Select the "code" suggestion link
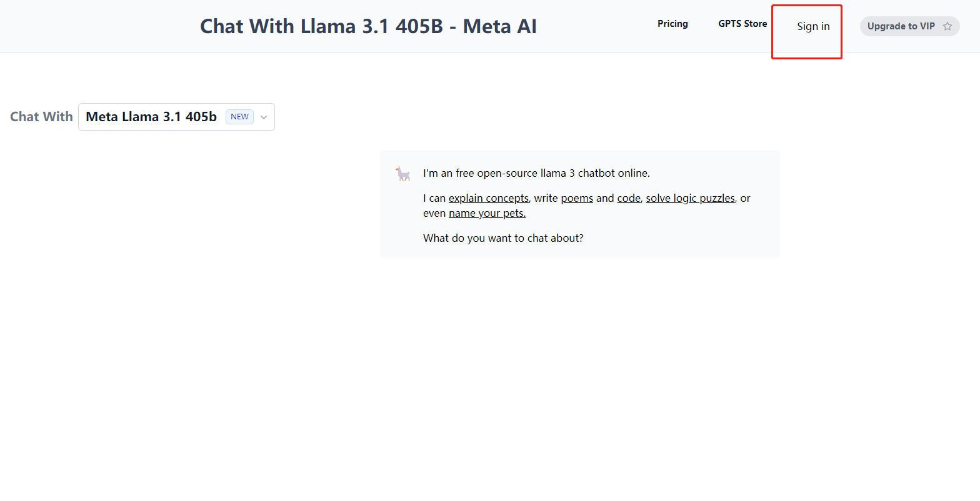 (629, 198)
